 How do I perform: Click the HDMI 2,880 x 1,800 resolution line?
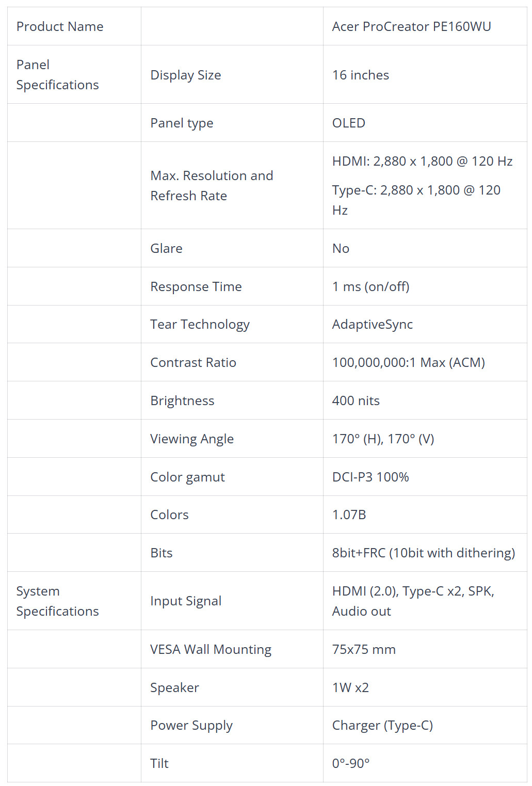tap(422, 161)
